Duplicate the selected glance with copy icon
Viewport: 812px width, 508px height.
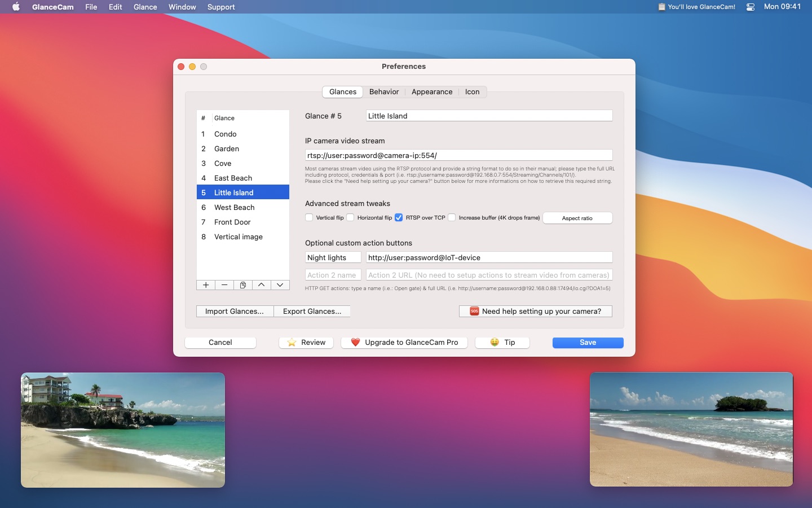(x=243, y=285)
